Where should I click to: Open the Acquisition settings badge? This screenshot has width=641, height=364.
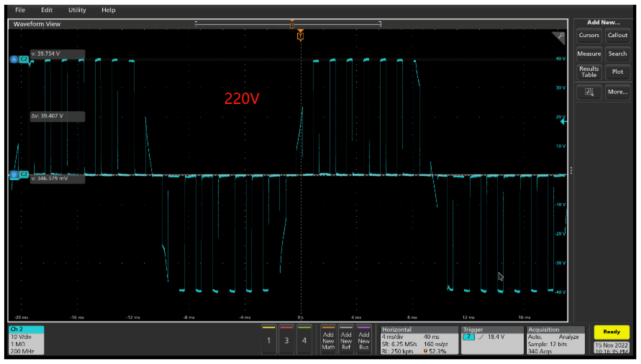(x=555, y=340)
